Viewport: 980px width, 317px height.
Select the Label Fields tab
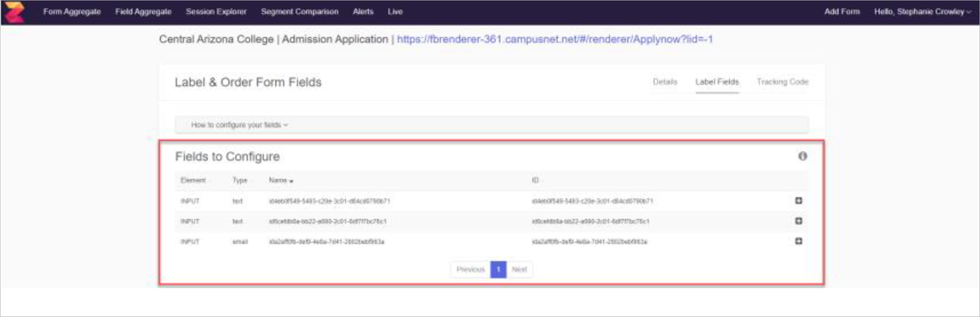716,82
